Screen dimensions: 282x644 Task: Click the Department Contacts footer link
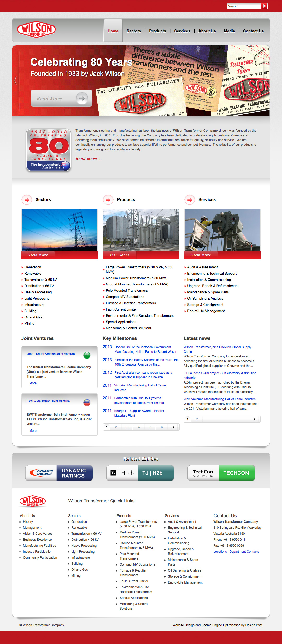coord(244,552)
